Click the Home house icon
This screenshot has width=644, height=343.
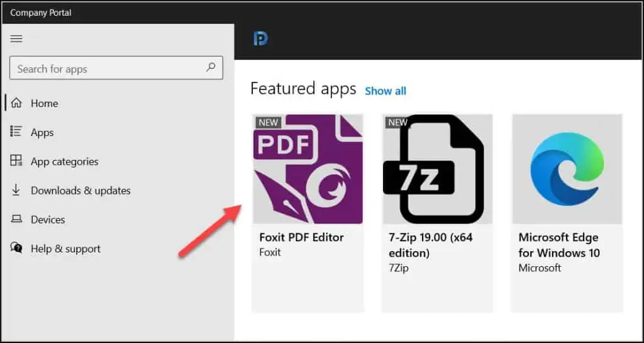coord(16,103)
